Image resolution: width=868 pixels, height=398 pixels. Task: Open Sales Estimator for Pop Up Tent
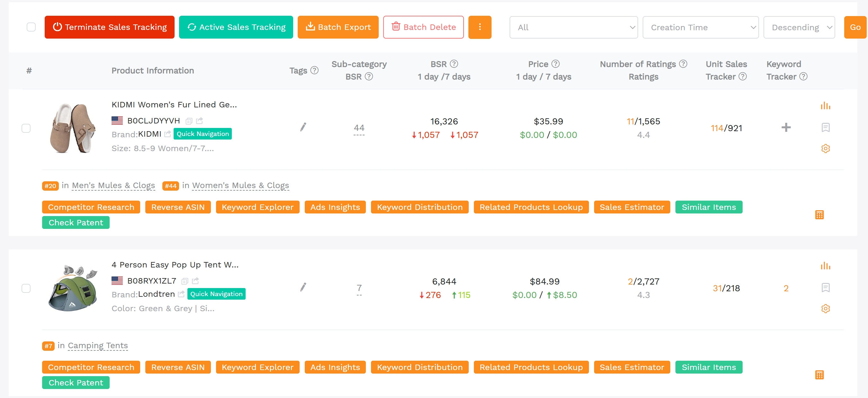click(x=632, y=367)
